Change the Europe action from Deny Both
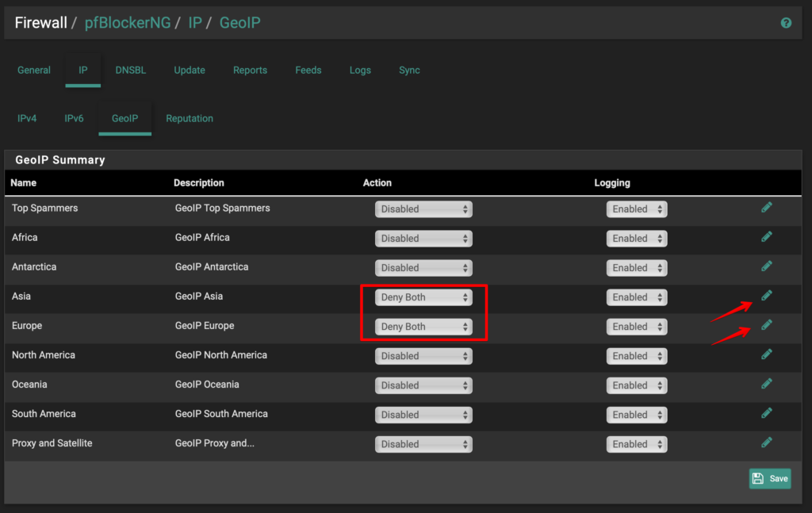Viewport: 812px width, 513px height. click(x=423, y=327)
